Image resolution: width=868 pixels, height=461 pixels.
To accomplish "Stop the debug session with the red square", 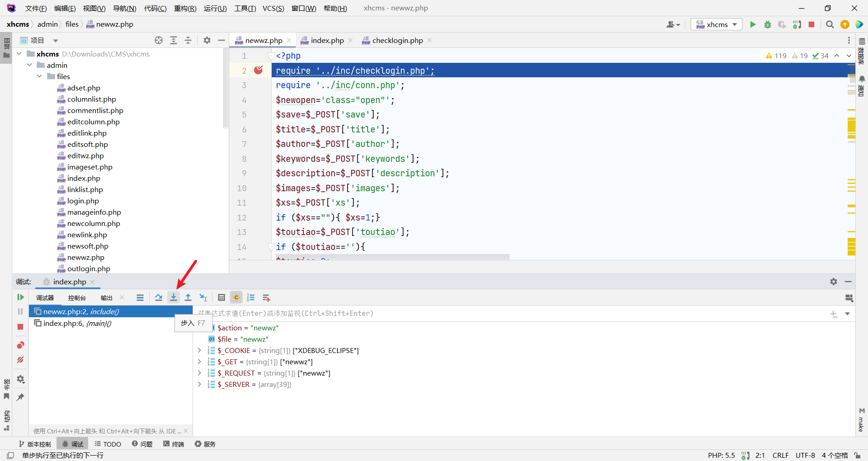I will tap(20, 327).
